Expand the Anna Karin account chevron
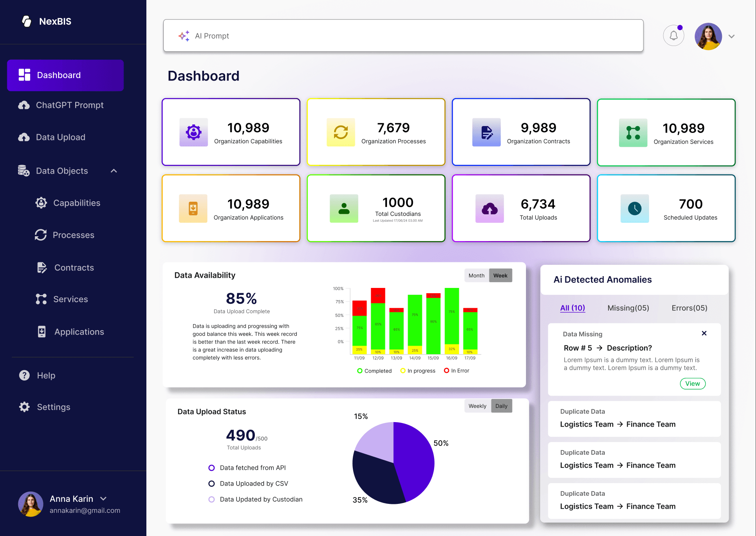This screenshot has width=756, height=536. pyautogui.click(x=103, y=499)
